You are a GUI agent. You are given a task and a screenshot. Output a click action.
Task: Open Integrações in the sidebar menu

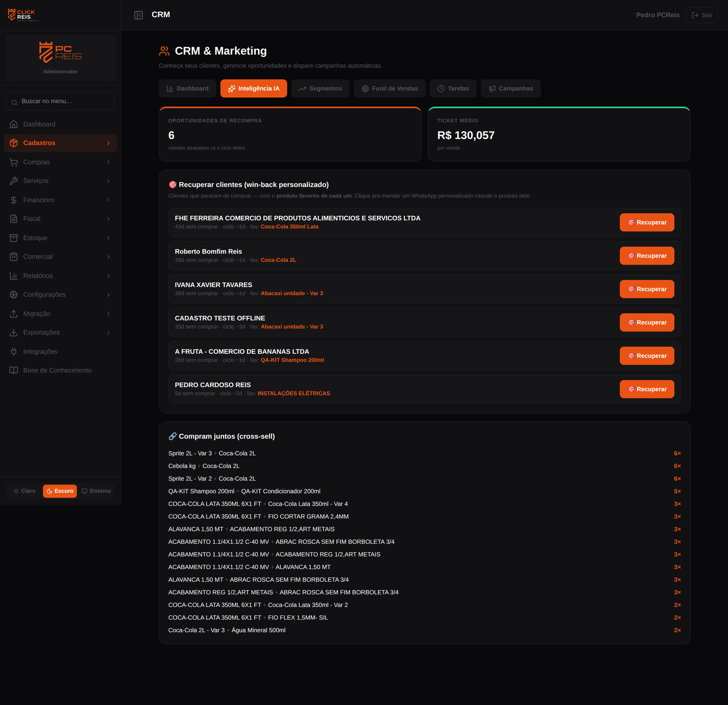pyautogui.click(x=61, y=351)
